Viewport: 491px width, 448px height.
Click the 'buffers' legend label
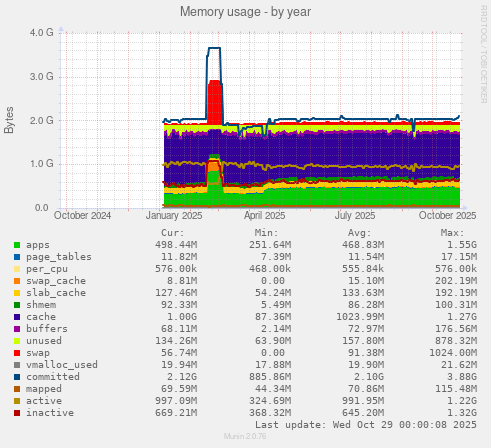click(x=47, y=329)
